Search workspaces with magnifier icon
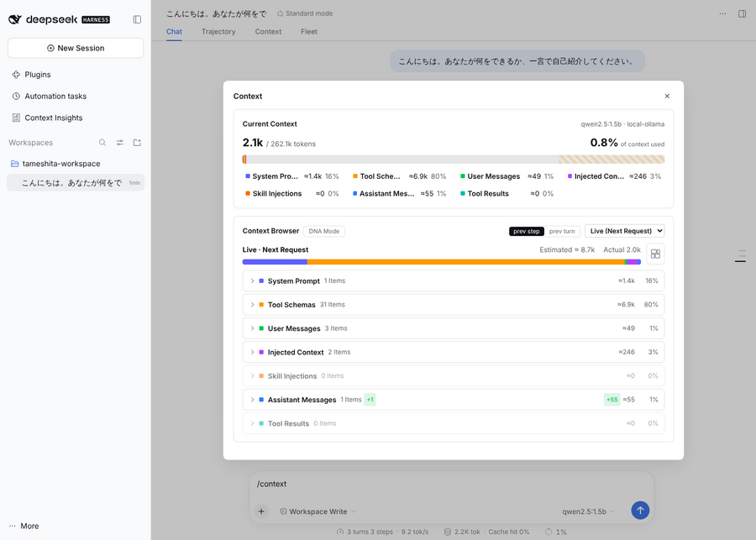This screenshot has height=540, width=756. pos(102,142)
